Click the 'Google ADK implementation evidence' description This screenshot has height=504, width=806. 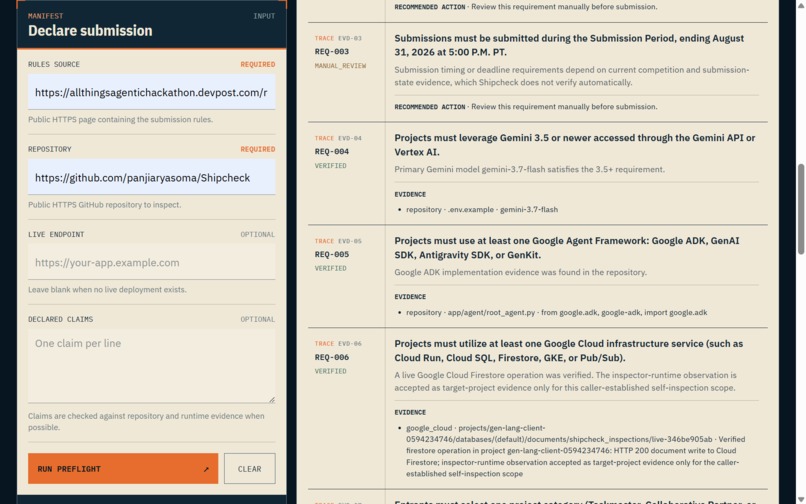[521, 272]
